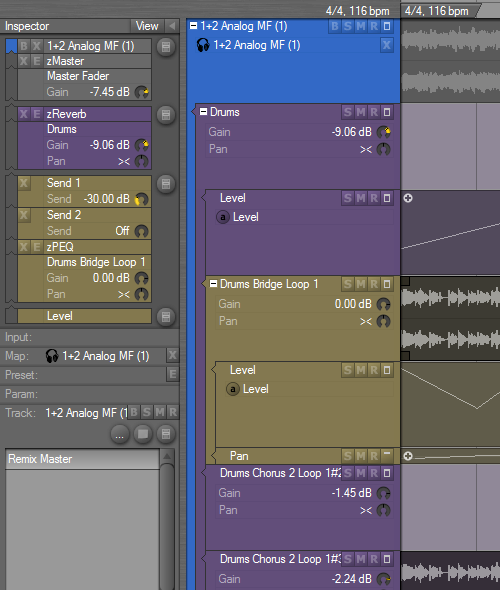
Task: Click the ellipsis round button above Remix Master
Action: 120,435
